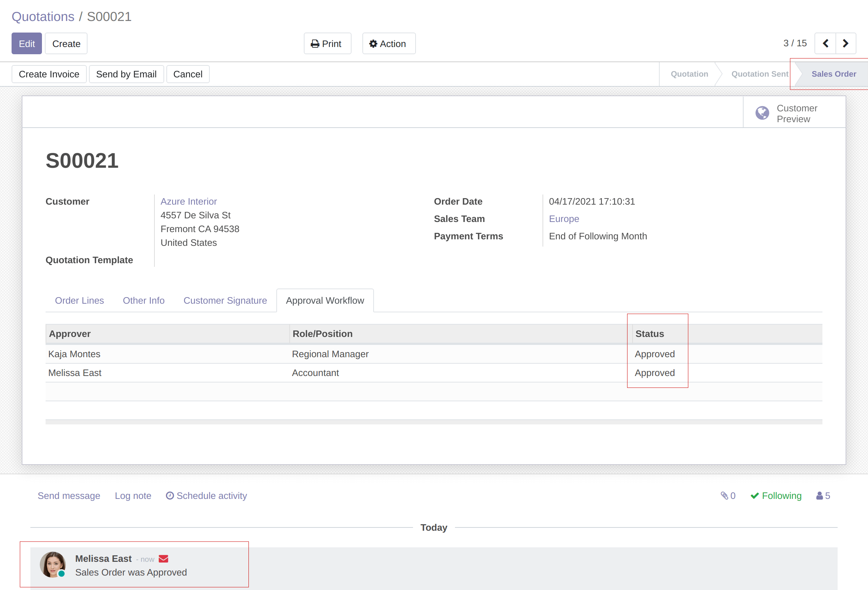
Task: Click the red envelope icon on message
Action: 163,559
